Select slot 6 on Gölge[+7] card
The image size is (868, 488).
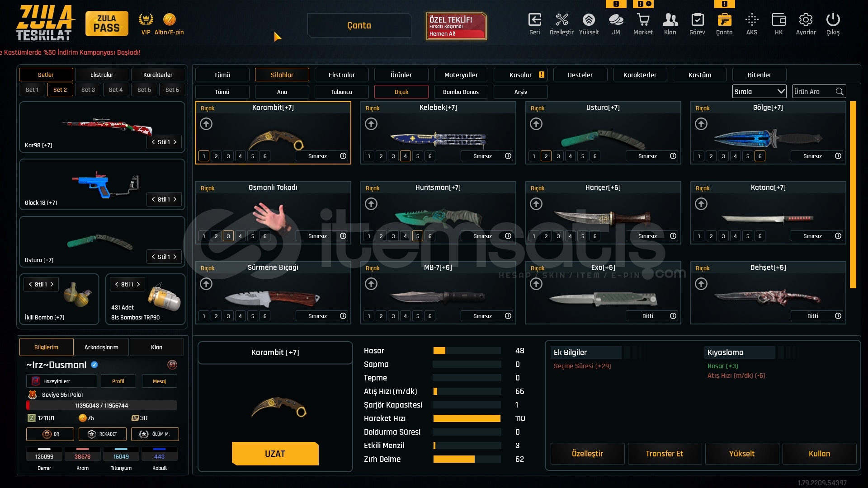click(x=760, y=156)
